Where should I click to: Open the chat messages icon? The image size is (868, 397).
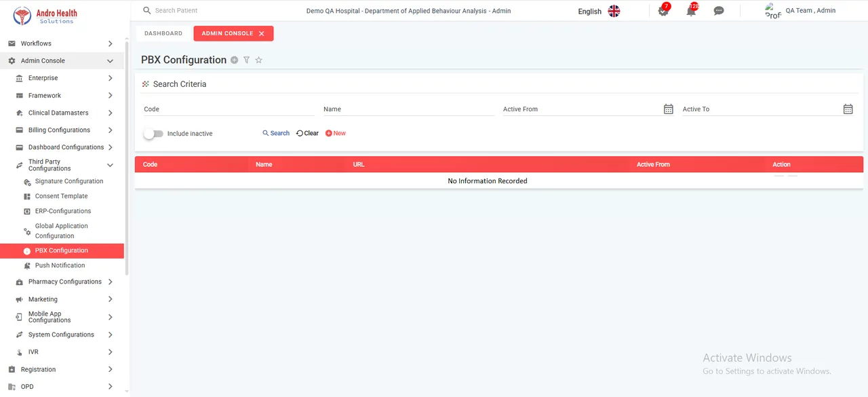click(x=719, y=11)
